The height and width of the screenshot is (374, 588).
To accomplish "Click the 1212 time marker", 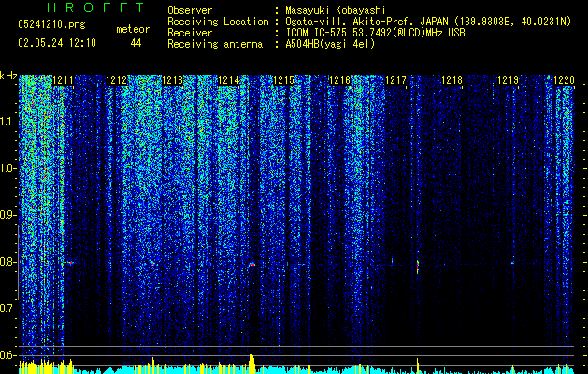I will pyautogui.click(x=117, y=80).
